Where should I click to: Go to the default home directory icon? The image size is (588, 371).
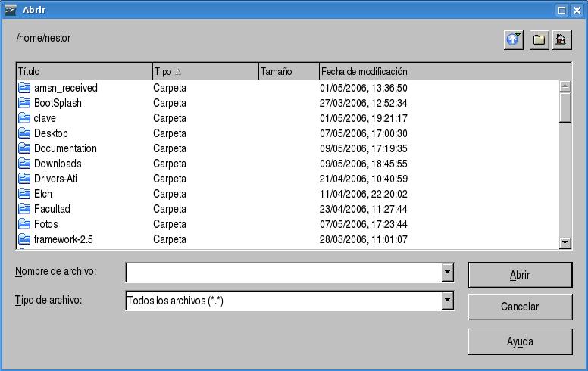tap(561, 39)
